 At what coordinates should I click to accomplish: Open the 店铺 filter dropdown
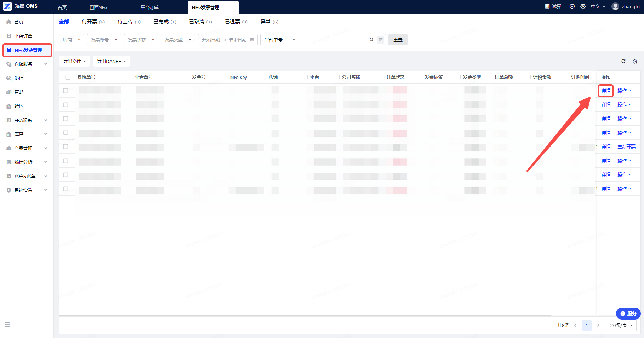tap(72, 40)
